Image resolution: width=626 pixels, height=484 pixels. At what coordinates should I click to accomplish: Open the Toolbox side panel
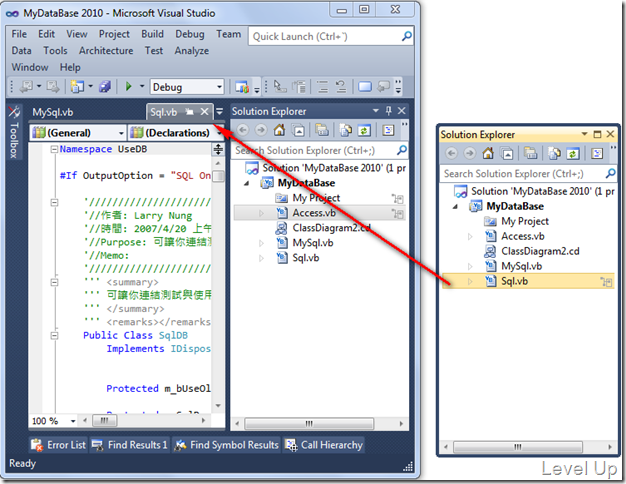14,132
